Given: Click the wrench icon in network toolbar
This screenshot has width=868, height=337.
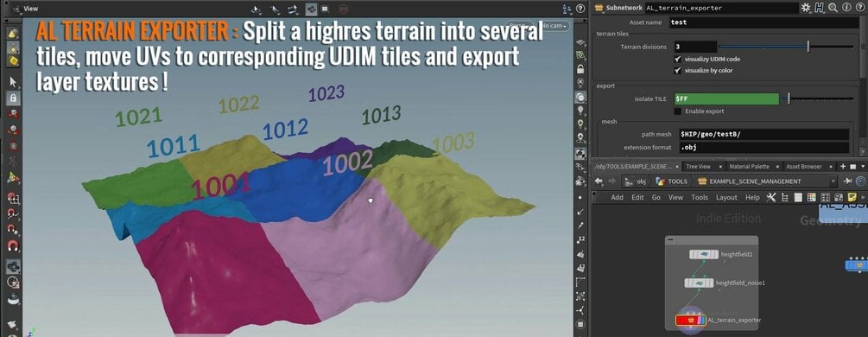Looking at the screenshot, I should click(x=771, y=197).
